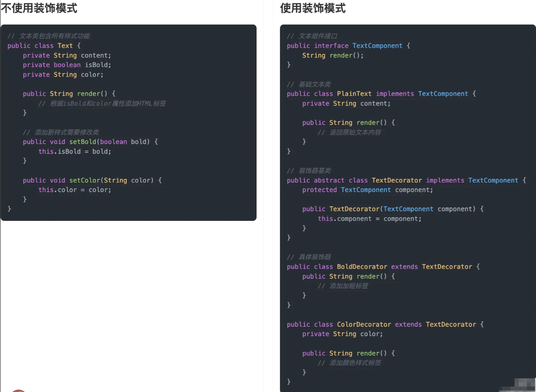Select the ColorDecorator class name
The image size is (536, 392).
pyautogui.click(x=364, y=324)
